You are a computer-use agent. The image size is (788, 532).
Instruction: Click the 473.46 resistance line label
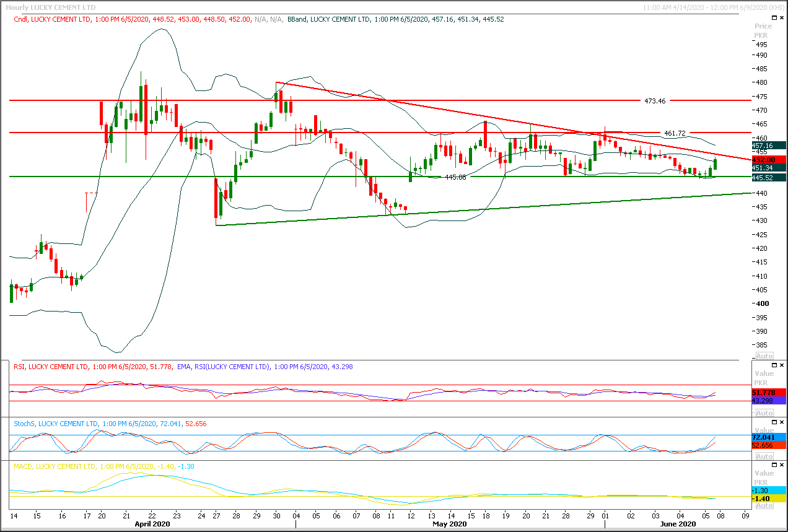point(655,100)
